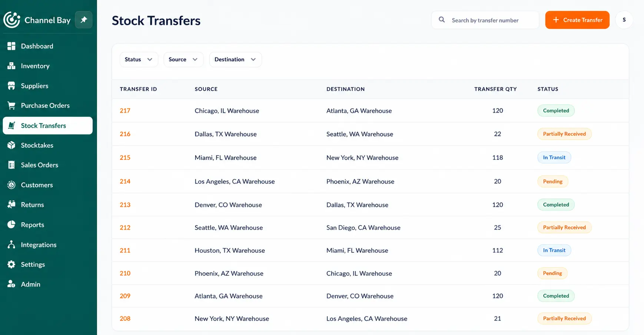This screenshot has width=644, height=335.
Task: Click Seattle, WA Warehouse destination cell
Action: point(359,134)
